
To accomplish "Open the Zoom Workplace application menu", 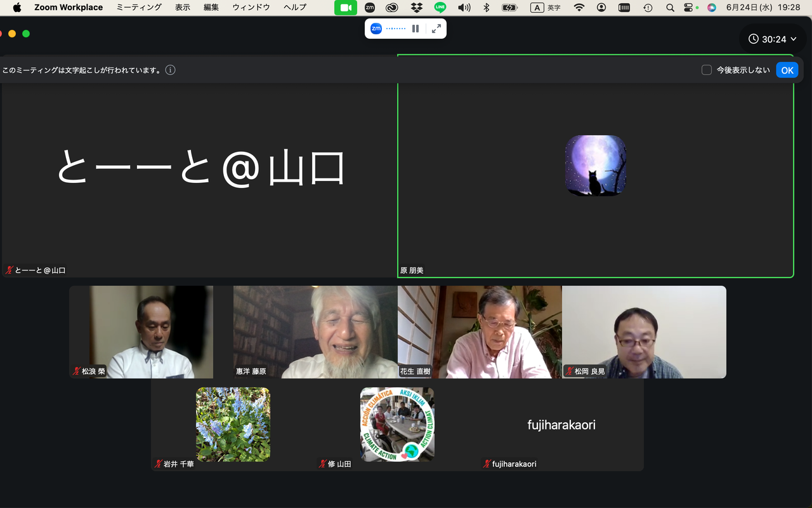I will click(69, 8).
